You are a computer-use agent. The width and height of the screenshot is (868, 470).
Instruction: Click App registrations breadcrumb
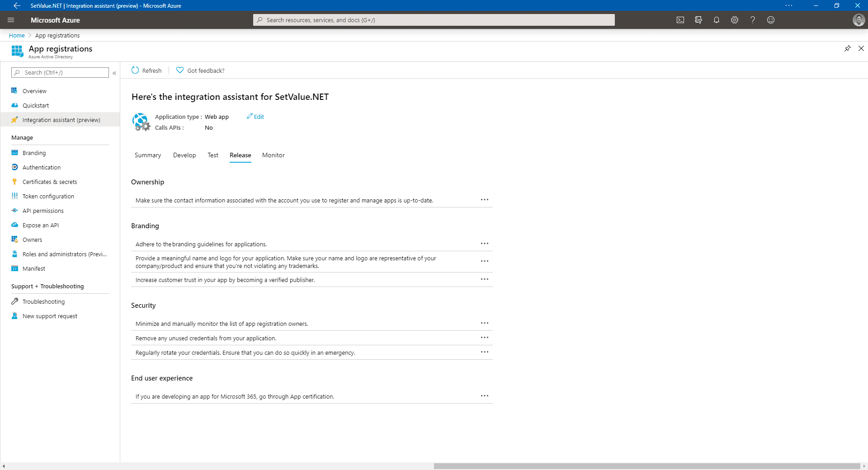57,35
